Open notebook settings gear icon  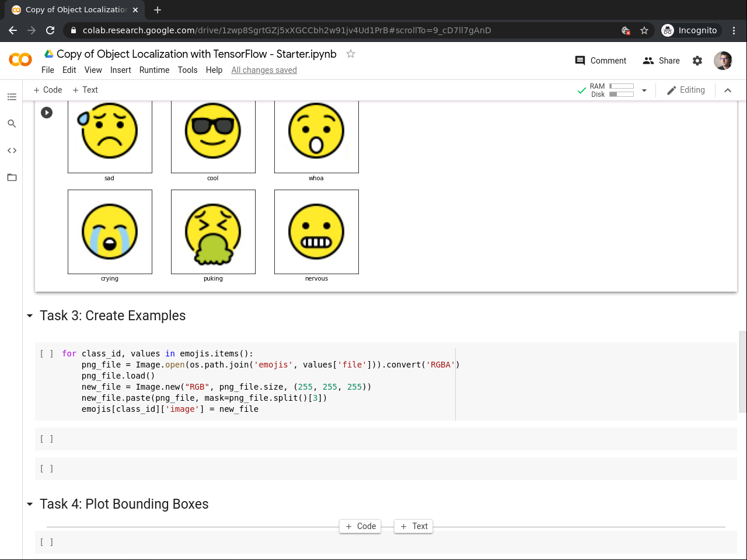[697, 61]
